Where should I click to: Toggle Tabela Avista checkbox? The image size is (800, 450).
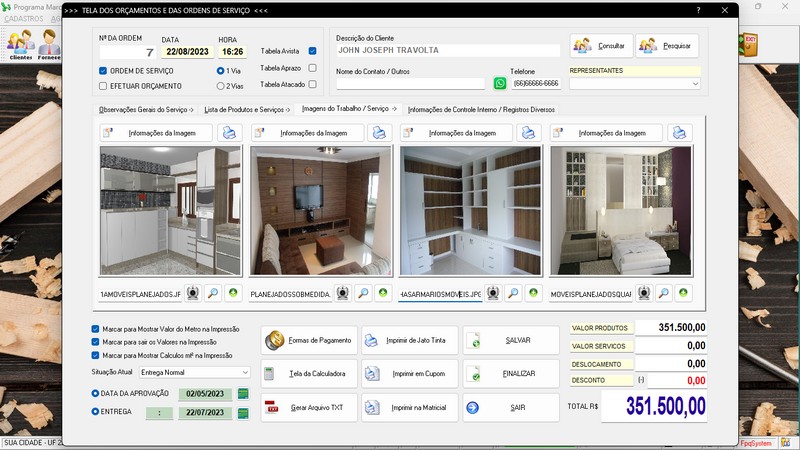click(x=313, y=51)
